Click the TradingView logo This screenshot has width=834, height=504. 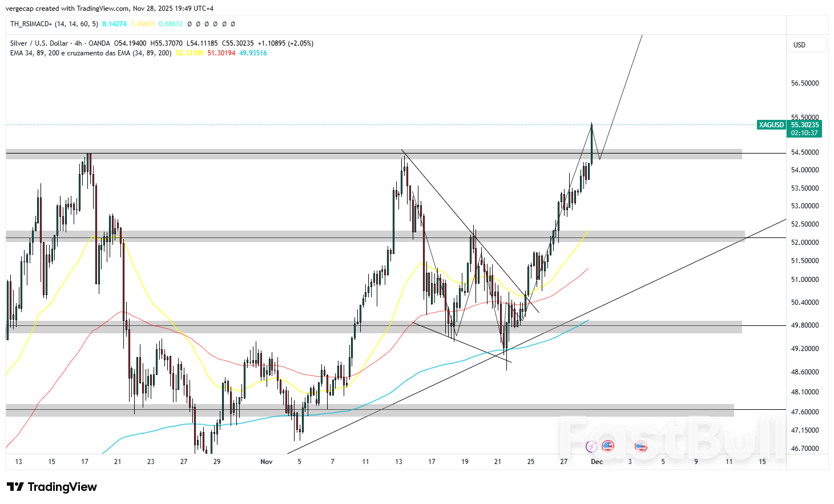pos(51,487)
